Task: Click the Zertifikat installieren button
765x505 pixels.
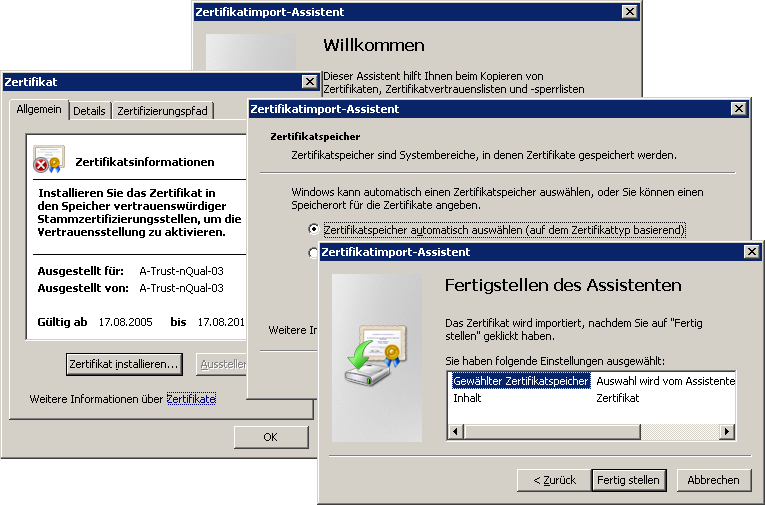Action: [x=124, y=364]
